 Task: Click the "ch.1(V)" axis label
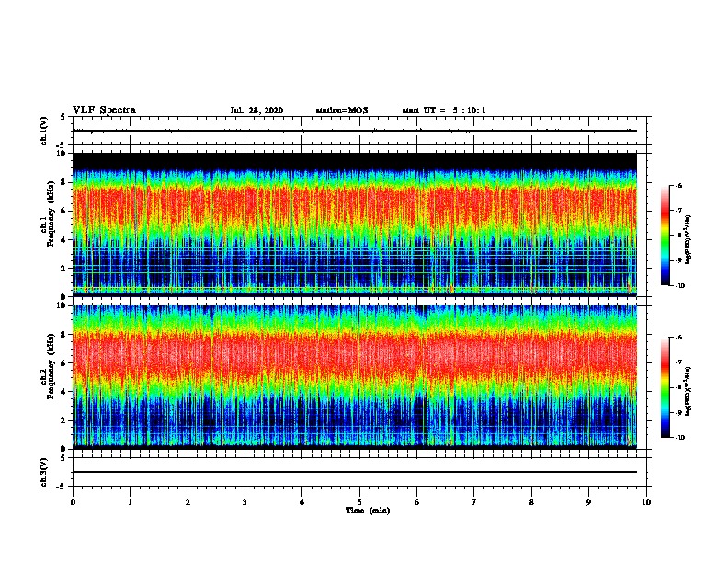pos(43,131)
